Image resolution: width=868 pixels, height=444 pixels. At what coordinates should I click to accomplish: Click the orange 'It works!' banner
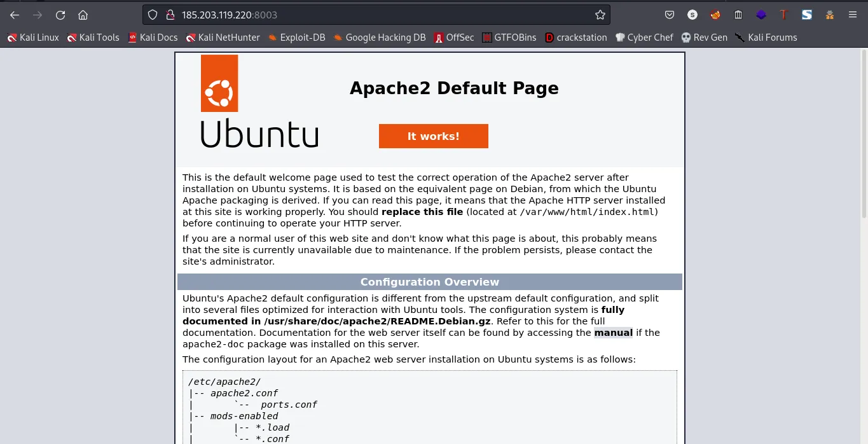434,136
